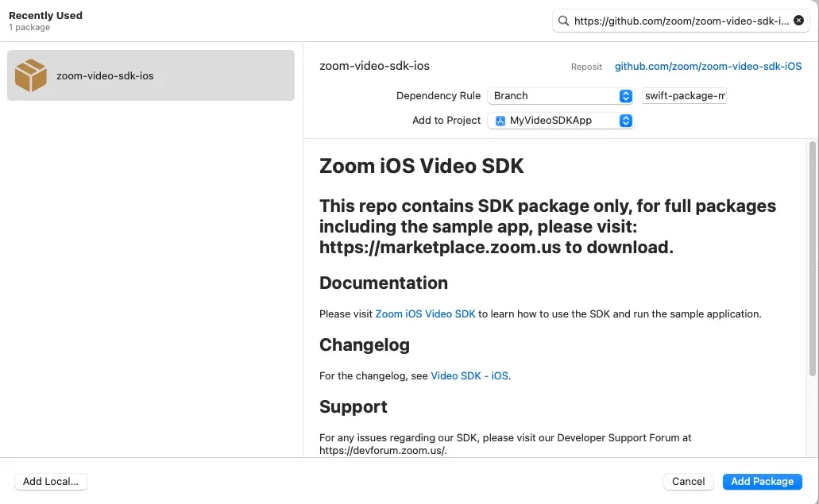The width and height of the screenshot is (819, 504).
Task: Click the Reposit label near the repository URL
Action: 586,67
